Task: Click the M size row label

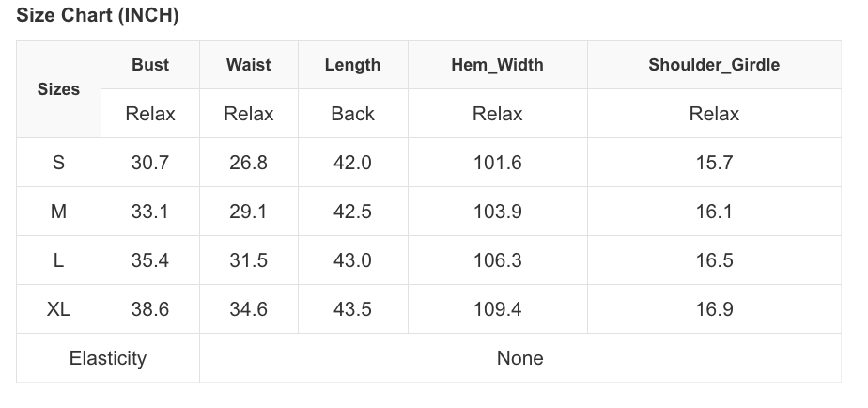Action: click(58, 212)
